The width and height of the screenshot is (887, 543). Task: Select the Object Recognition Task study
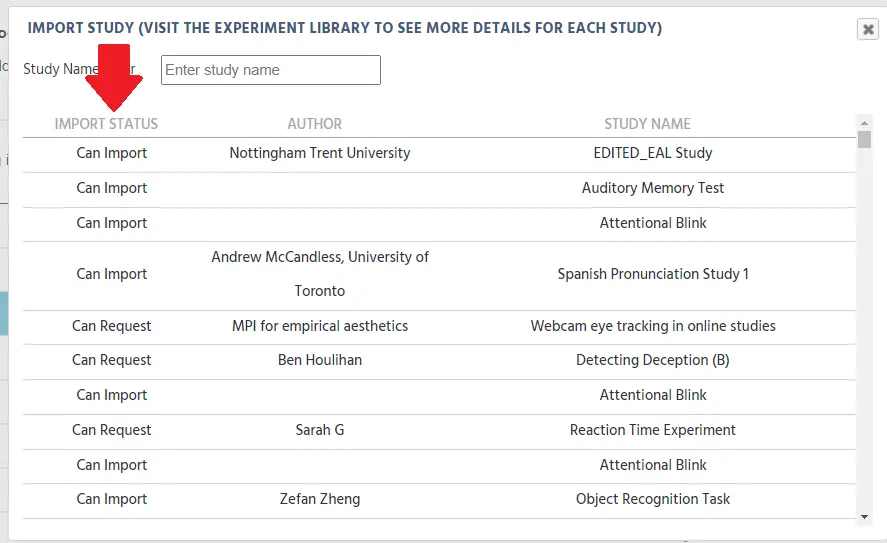pos(653,499)
